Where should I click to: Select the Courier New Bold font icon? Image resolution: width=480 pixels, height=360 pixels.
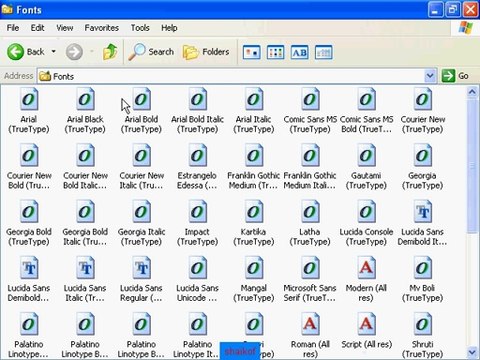coord(29,155)
